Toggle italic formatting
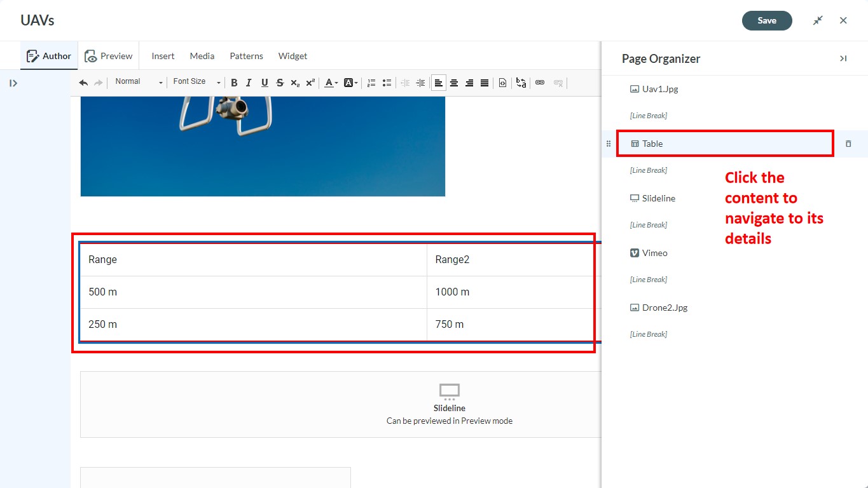The height and width of the screenshot is (488, 868). [x=249, y=83]
